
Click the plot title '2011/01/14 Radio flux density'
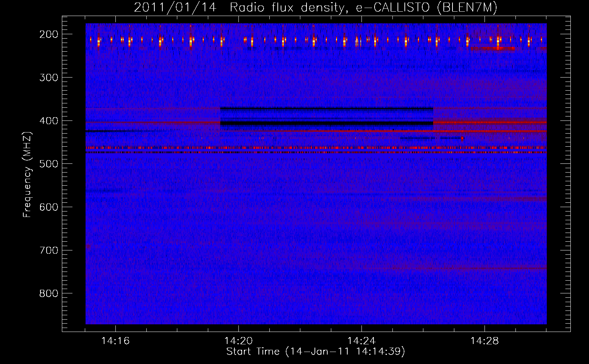(x=239, y=8)
